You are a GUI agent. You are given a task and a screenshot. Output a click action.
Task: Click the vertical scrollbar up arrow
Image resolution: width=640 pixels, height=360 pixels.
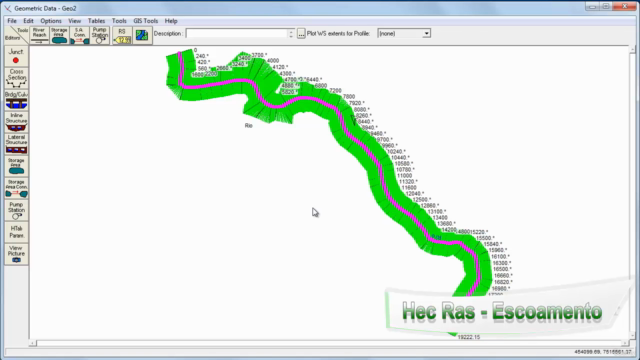click(632, 49)
